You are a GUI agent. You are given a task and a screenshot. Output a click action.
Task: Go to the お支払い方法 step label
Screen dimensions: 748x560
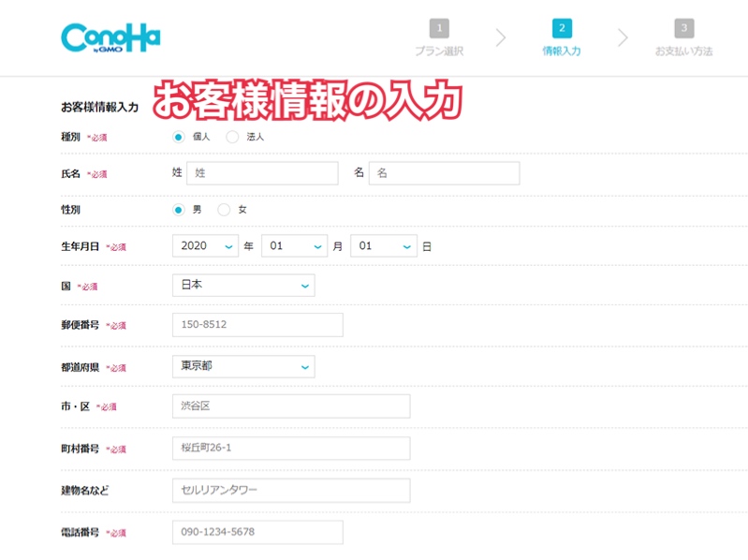tap(684, 52)
